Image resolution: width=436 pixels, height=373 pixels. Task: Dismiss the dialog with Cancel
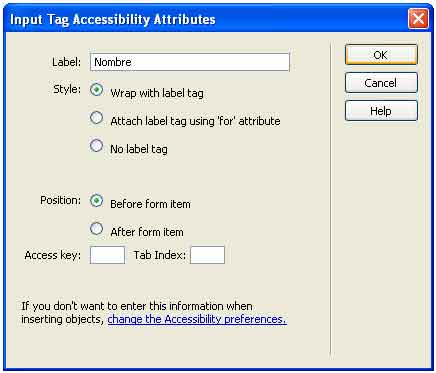click(381, 83)
